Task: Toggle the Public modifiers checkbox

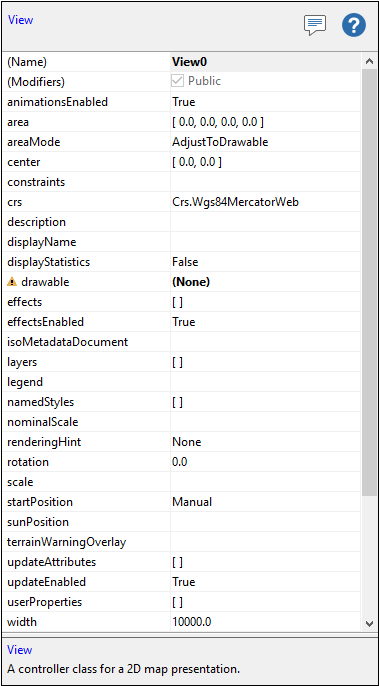Action: (x=178, y=81)
